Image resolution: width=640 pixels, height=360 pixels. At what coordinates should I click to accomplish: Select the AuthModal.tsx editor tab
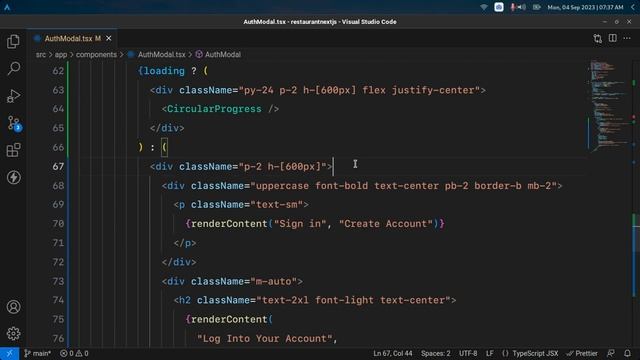[x=73, y=38]
